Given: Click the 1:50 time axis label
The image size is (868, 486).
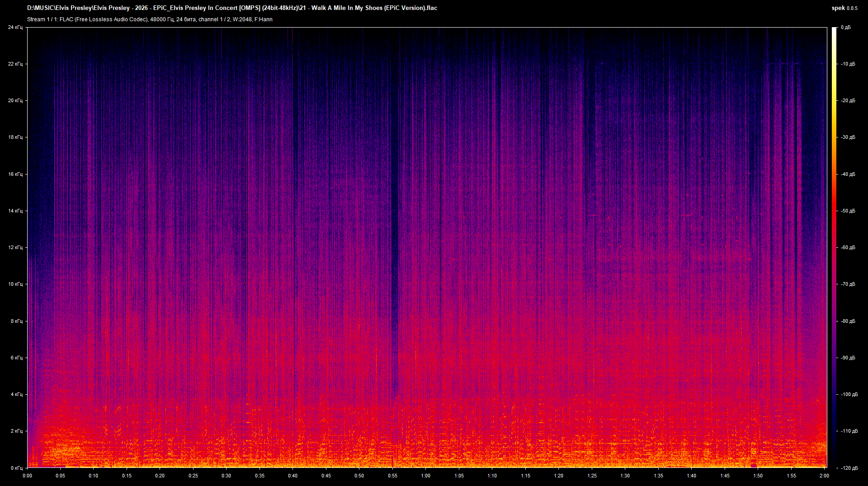Looking at the screenshot, I should (758, 476).
